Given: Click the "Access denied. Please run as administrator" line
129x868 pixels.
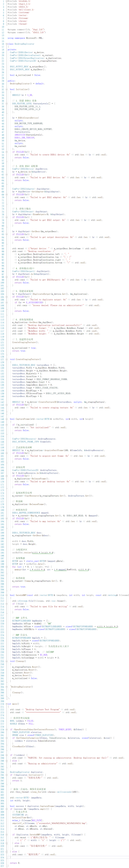Looking at the screenshot, I should pos(58,305).
